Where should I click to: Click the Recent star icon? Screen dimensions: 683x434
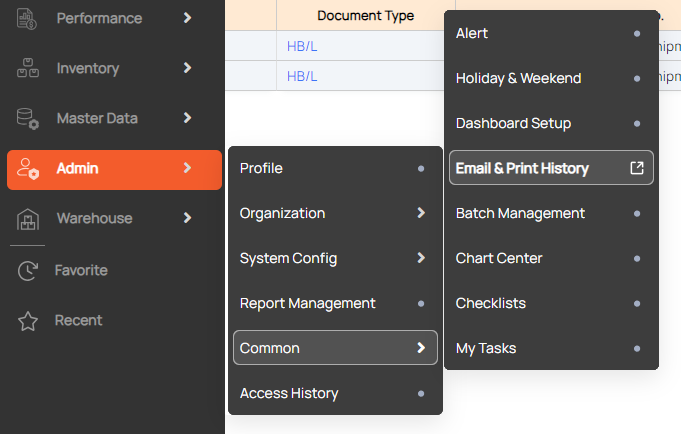click(27, 321)
